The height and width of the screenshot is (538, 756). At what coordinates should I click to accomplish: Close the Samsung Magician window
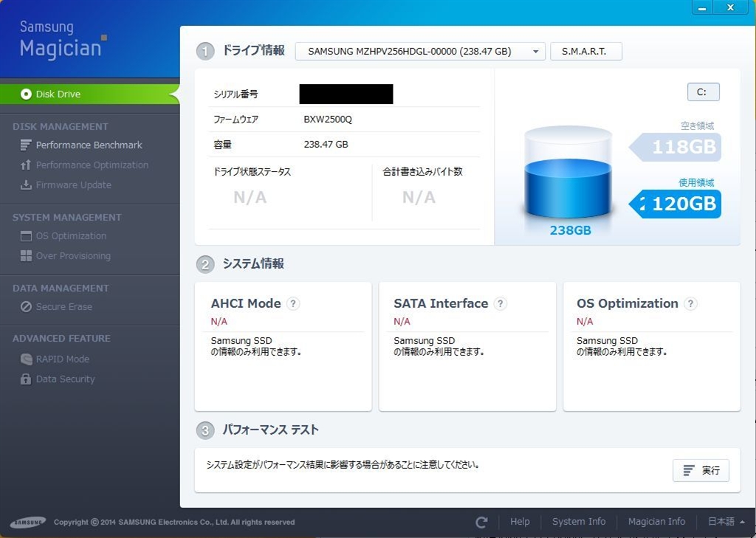point(731,7)
